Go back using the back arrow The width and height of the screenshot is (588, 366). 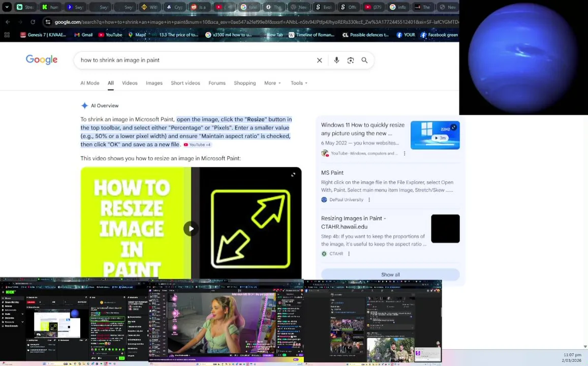(x=8, y=22)
